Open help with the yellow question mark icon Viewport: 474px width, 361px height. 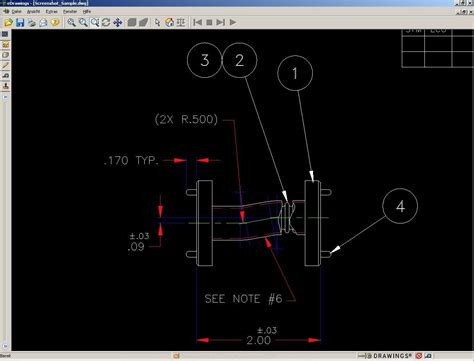pos(55,22)
